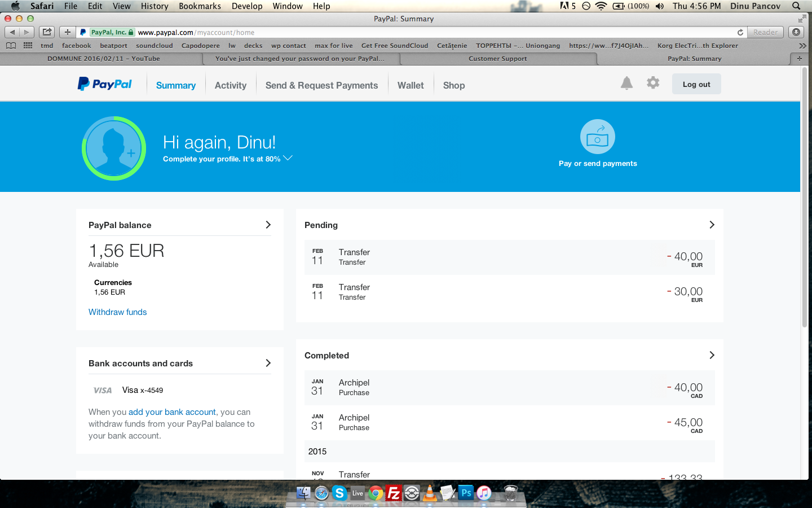Go to the Shop tab
812x508 pixels.
(x=454, y=85)
